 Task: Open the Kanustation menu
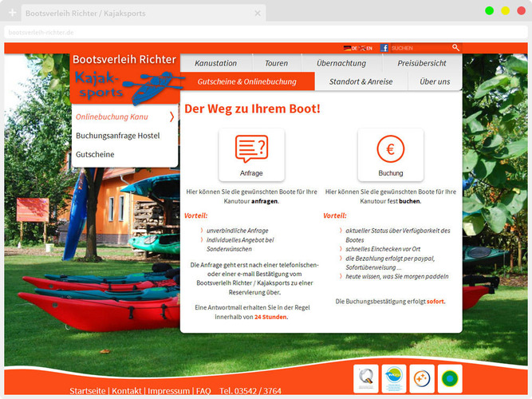pyautogui.click(x=216, y=63)
